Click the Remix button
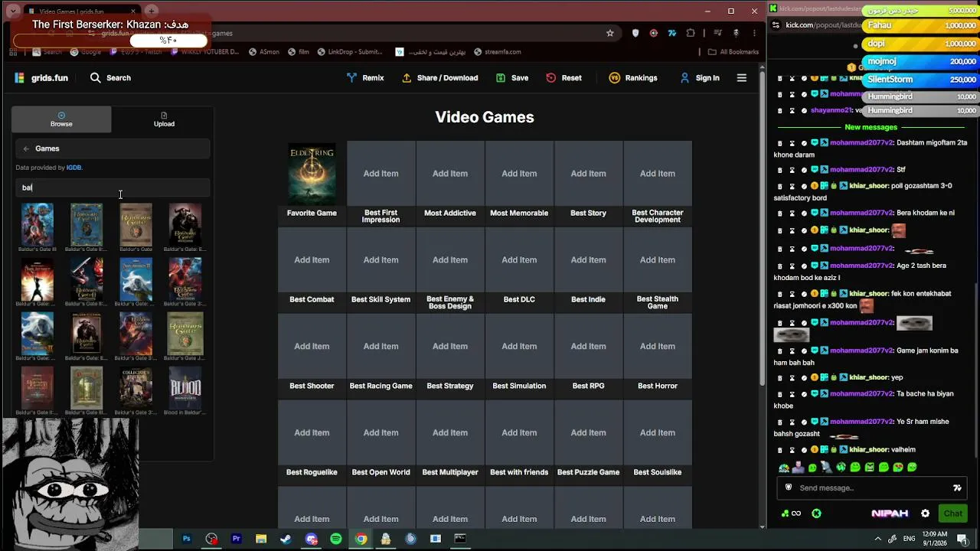 coord(365,78)
